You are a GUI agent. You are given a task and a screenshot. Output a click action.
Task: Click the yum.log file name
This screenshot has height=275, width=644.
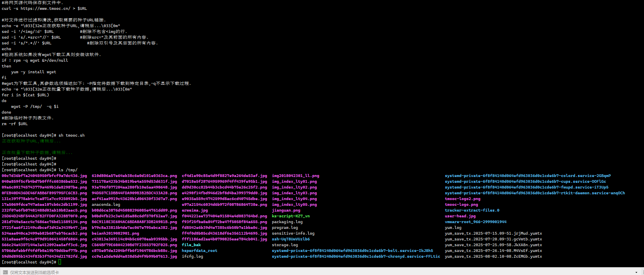coord(453,228)
